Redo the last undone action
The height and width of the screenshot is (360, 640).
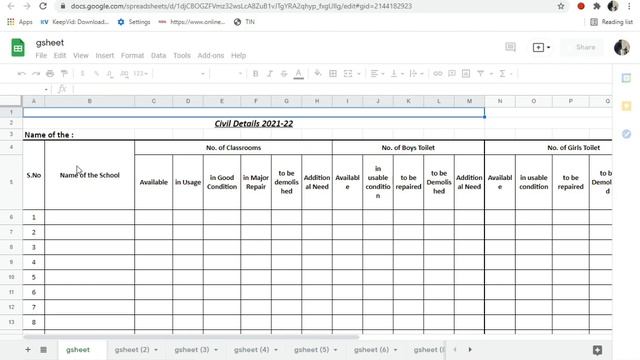pos(36,73)
